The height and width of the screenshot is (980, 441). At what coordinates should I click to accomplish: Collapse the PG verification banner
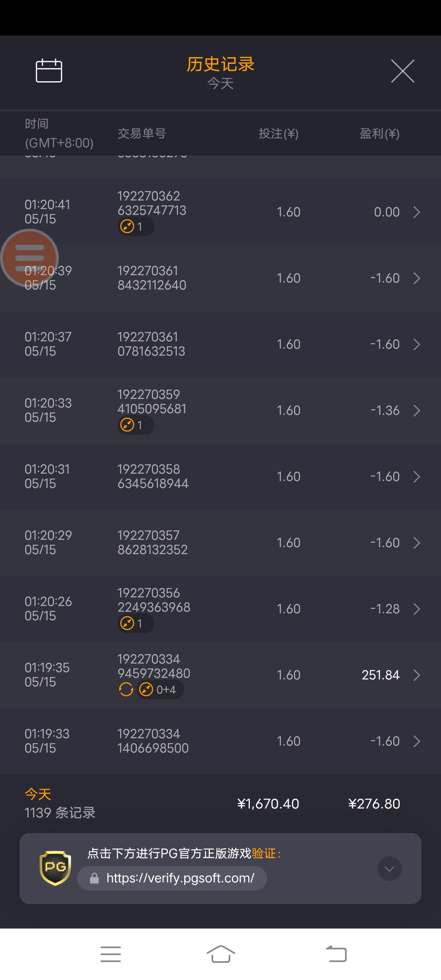[389, 869]
